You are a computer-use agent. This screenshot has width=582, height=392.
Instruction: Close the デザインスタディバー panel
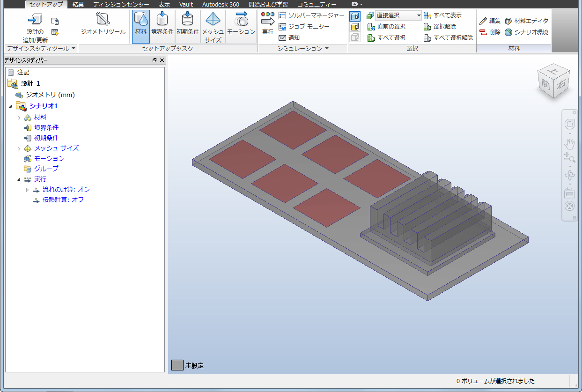click(162, 60)
